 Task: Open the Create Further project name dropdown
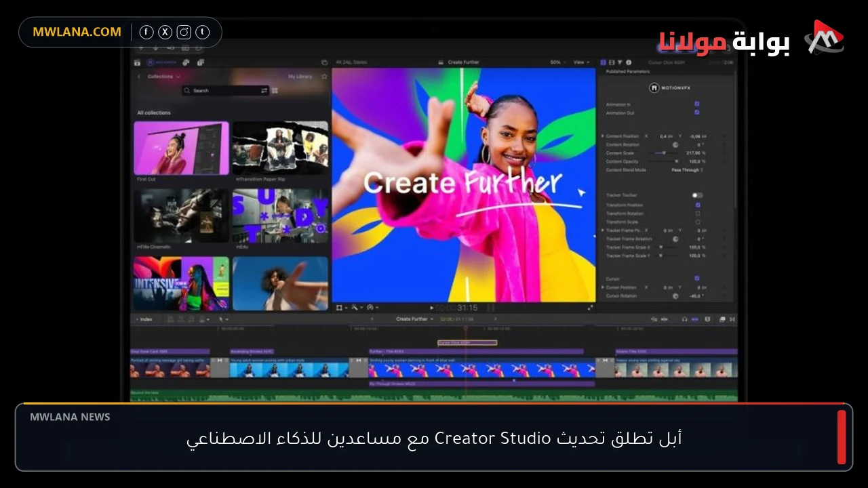point(414,319)
